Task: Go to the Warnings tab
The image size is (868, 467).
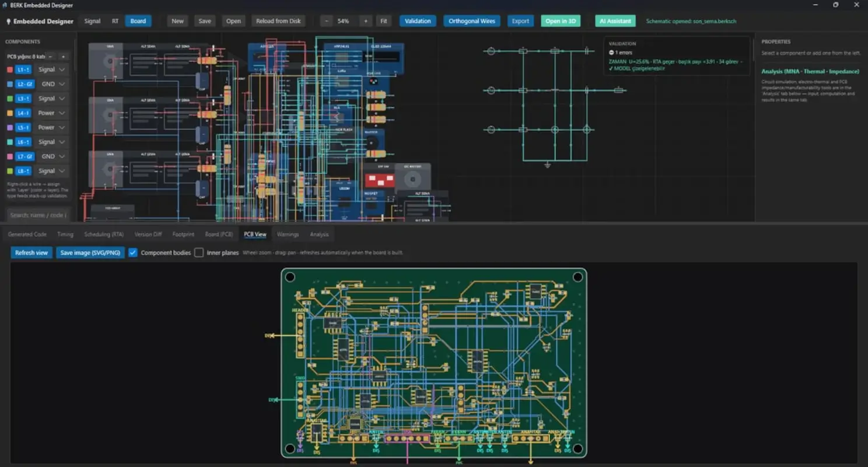Action: 288,234
